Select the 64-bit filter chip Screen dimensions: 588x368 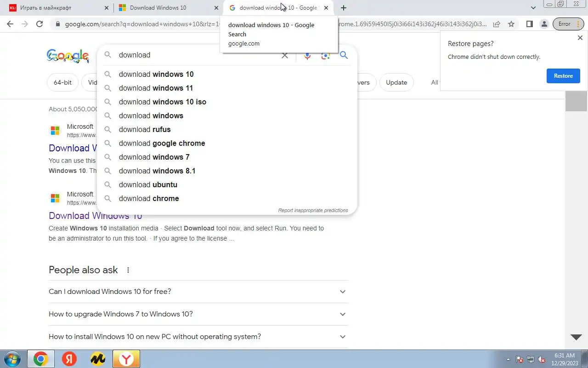62,83
